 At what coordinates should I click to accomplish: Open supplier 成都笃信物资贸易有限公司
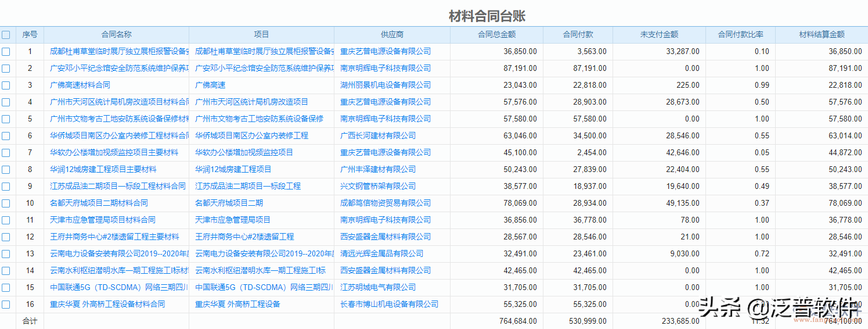tap(386, 203)
